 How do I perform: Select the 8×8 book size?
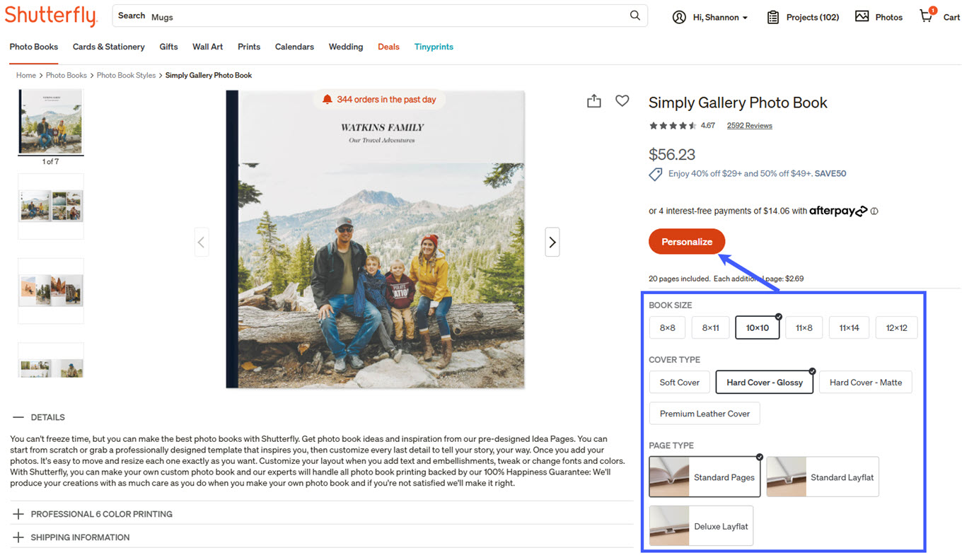667,328
